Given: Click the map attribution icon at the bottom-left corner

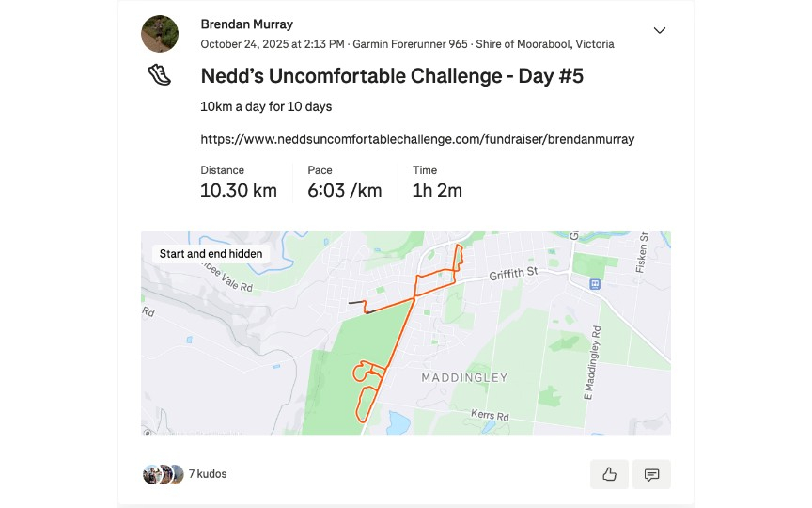Looking at the screenshot, I should point(147,432).
